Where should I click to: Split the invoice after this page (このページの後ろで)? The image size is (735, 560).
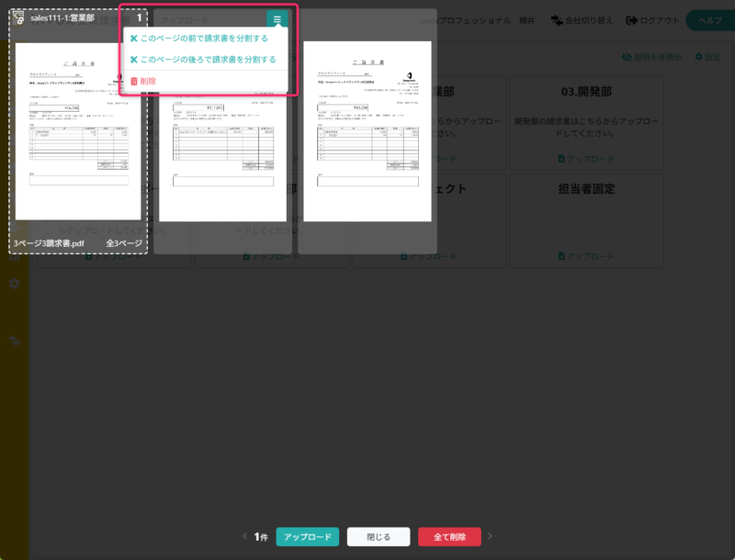[x=203, y=60]
